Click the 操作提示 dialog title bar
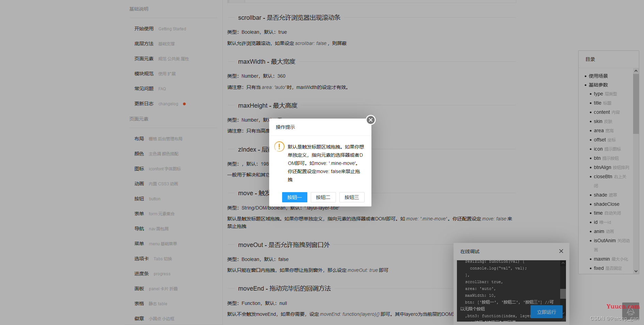The width and height of the screenshot is (644, 325). tap(320, 127)
